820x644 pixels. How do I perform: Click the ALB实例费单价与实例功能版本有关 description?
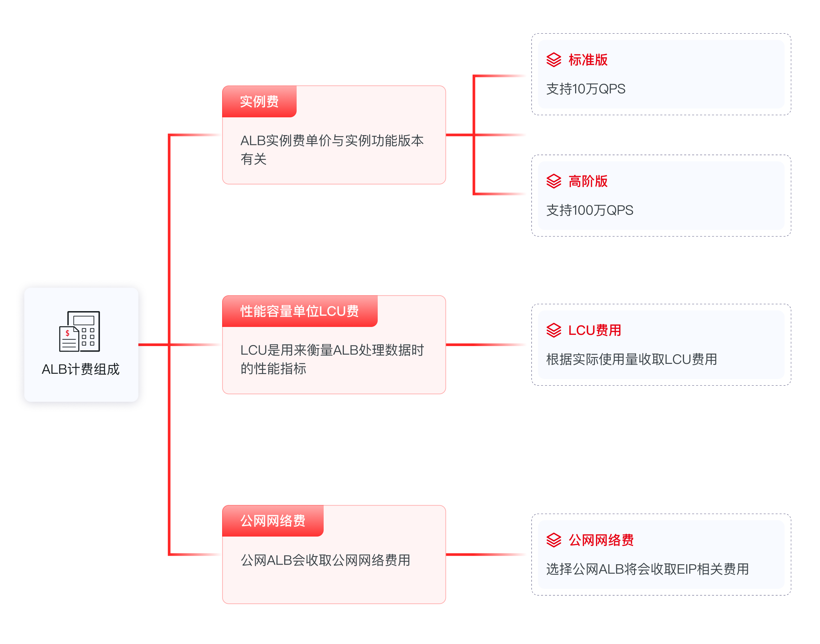[x=332, y=150]
